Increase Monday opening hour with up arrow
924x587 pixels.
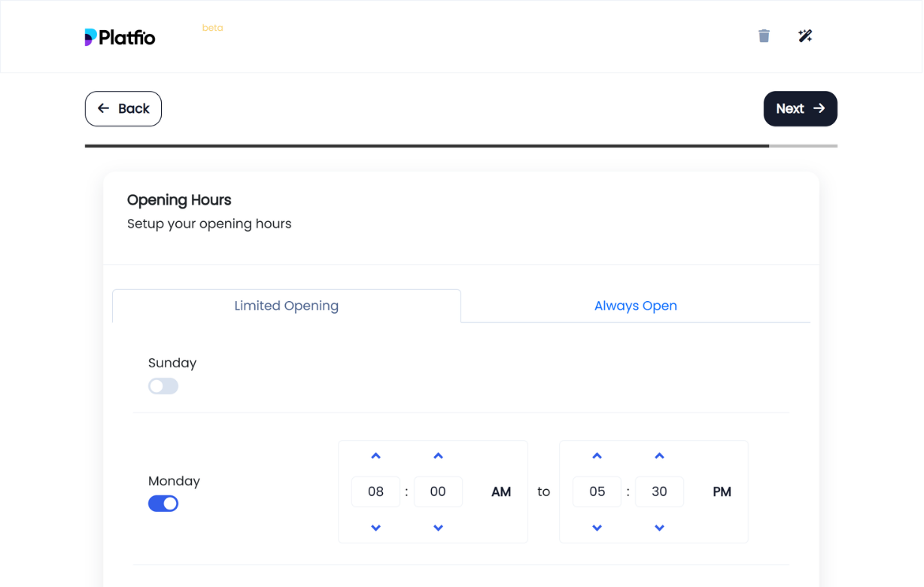(375, 456)
